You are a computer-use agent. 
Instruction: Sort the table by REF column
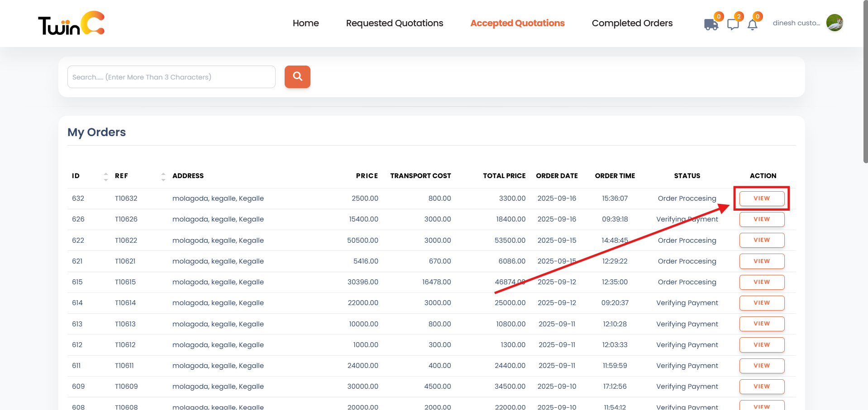coord(162,177)
